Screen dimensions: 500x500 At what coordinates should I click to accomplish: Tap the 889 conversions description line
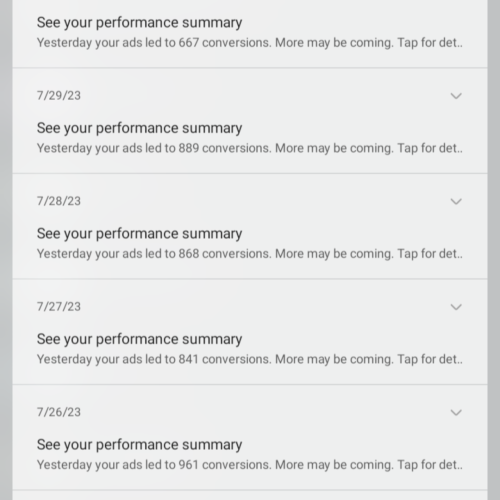[250, 148]
